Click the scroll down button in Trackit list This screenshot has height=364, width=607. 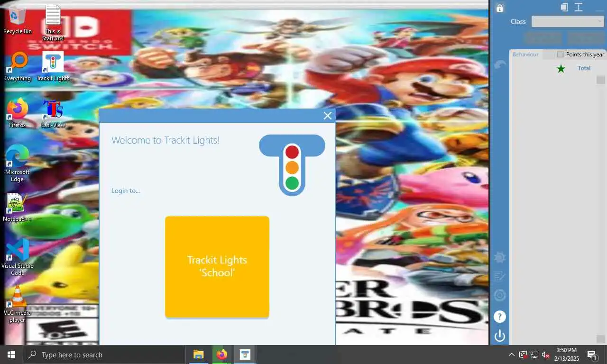pyautogui.click(x=601, y=338)
